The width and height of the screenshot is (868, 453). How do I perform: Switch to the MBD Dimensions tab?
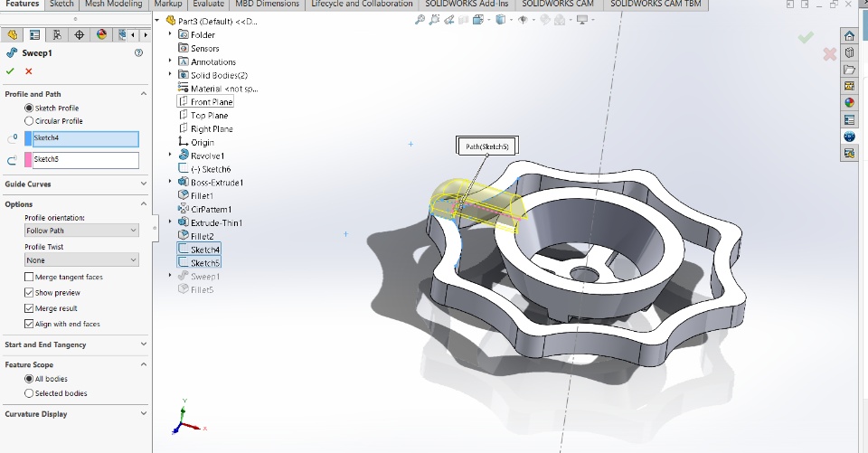[x=268, y=4]
